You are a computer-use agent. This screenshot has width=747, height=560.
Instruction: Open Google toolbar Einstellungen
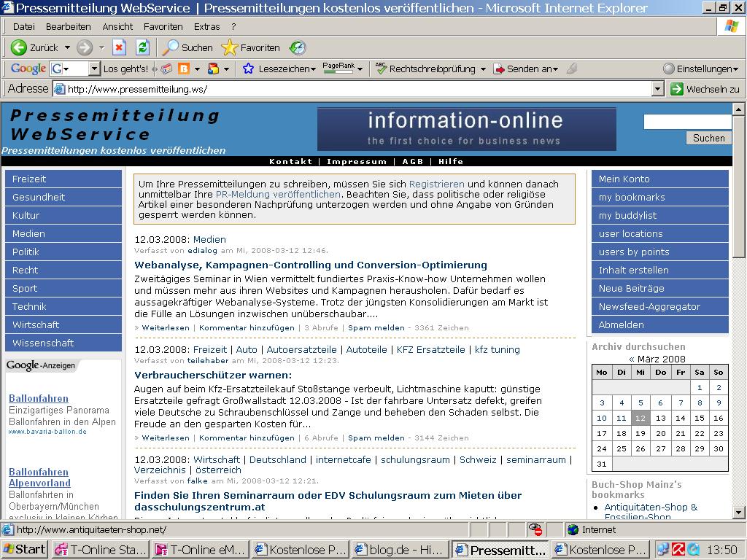point(700,69)
